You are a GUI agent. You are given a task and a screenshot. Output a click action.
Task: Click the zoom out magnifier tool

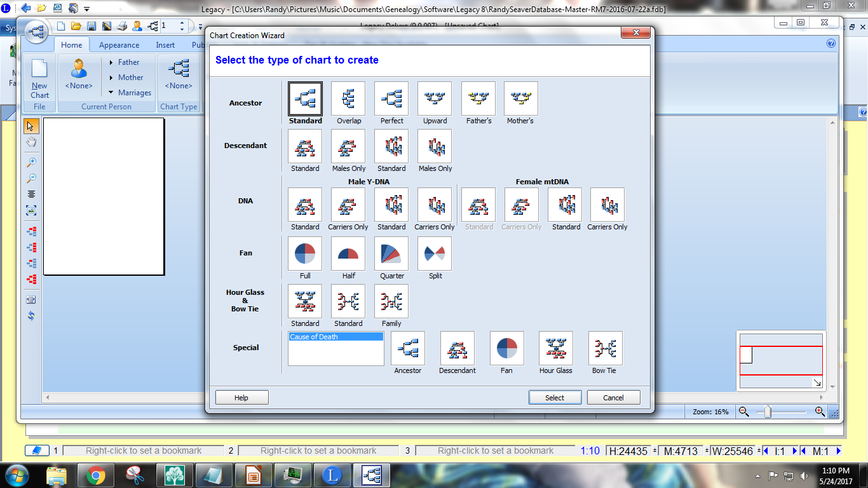(31, 178)
